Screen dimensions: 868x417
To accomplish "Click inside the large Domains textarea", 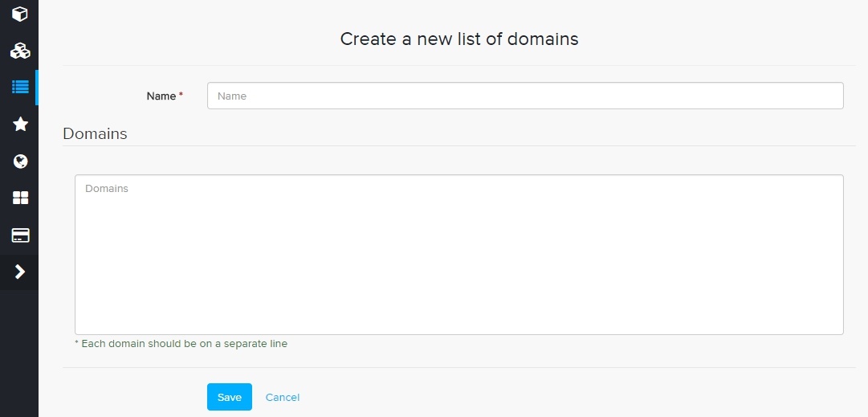I will pos(458,254).
